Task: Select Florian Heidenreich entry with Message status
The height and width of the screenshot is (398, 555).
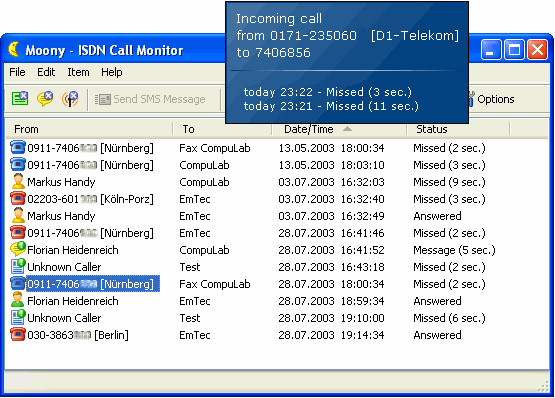Action: click(x=73, y=250)
